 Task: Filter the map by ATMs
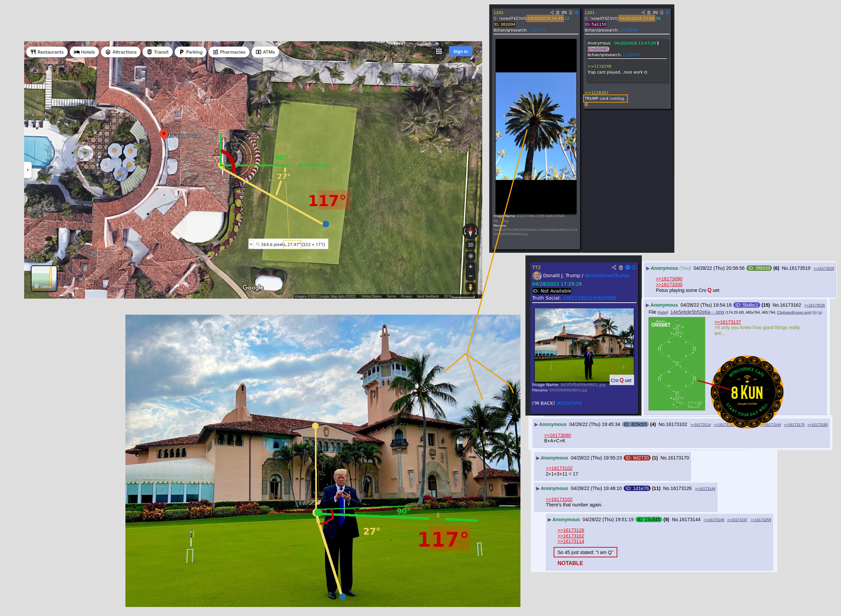pos(265,52)
